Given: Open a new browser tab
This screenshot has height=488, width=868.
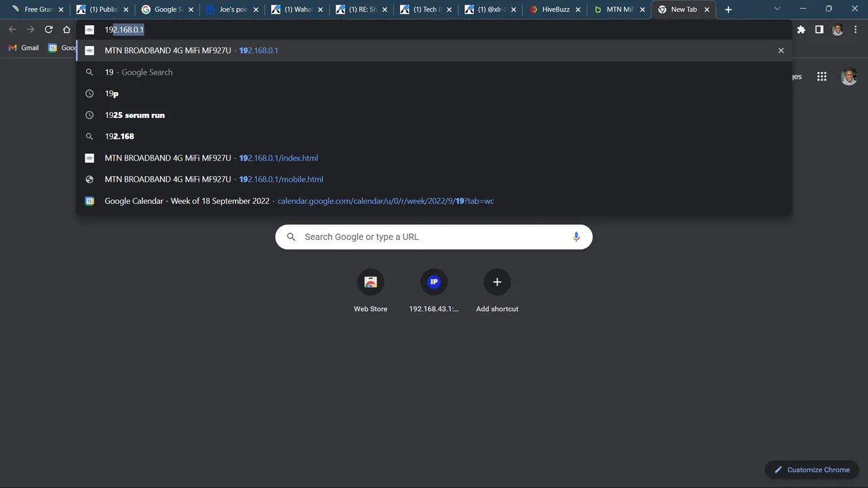Looking at the screenshot, I should (728, 9).
